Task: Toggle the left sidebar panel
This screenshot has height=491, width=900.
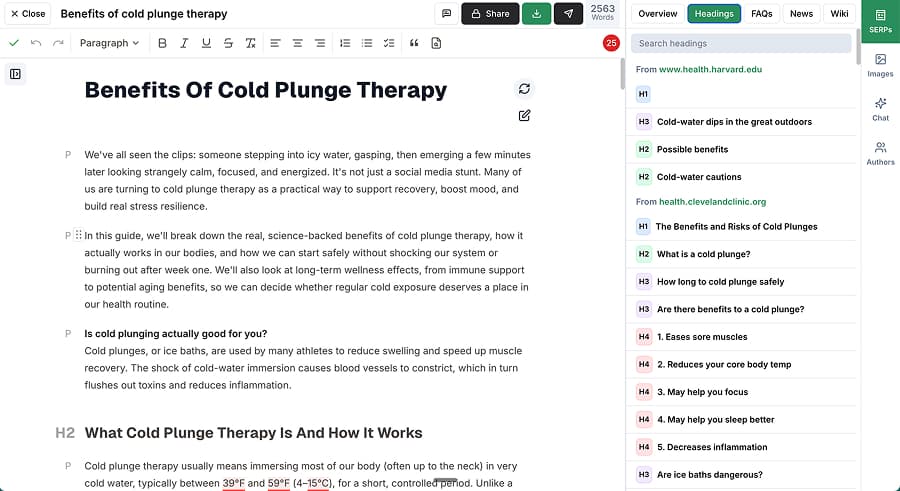Action: [15, 74]
